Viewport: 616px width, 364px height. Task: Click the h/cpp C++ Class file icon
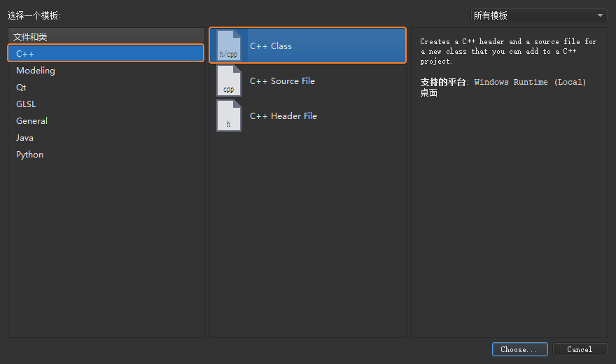pyautogui.click(x=229, y=45)
